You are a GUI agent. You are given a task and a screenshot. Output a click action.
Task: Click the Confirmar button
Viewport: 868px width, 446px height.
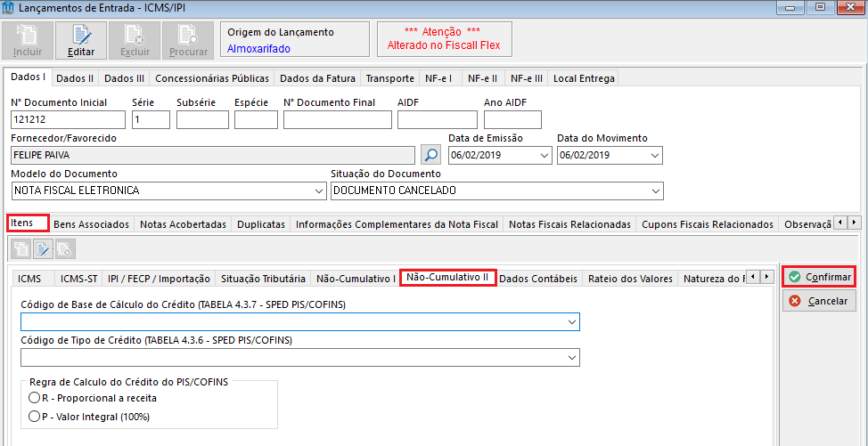819,277
